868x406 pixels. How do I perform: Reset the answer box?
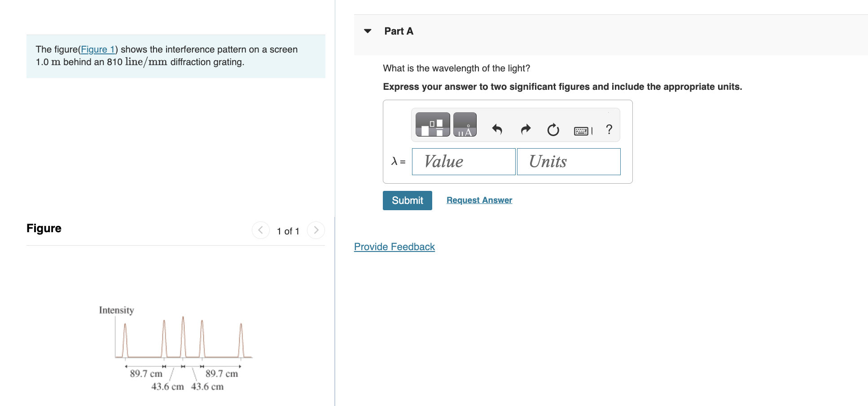tap(553, 130)
